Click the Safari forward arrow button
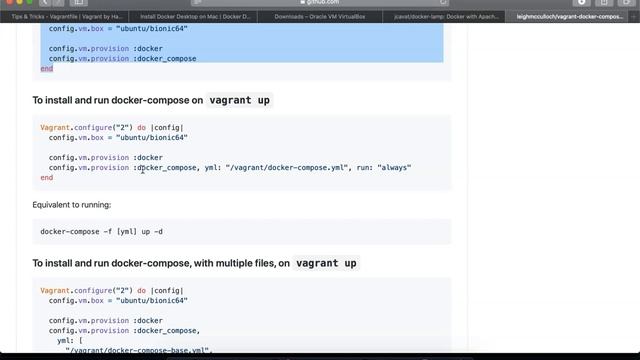Image resolution: width=640 pixels, height=360 pixels. 58,2
